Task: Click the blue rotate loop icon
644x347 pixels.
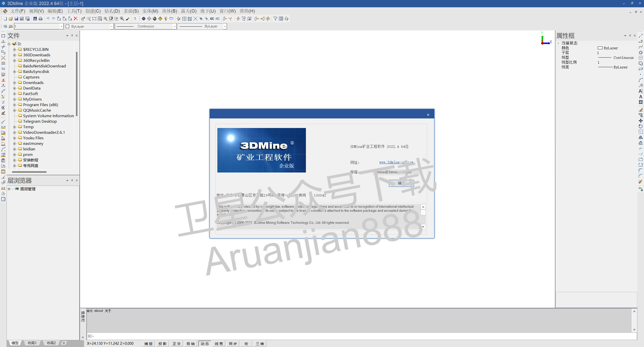Action: tap(171, 19)
